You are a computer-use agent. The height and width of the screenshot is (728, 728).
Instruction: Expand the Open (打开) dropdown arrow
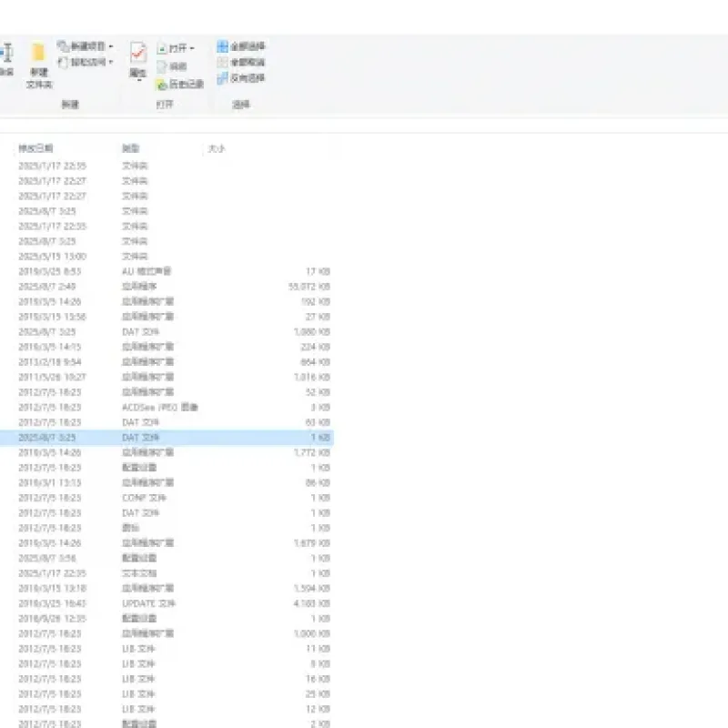(x=192, y=48)
